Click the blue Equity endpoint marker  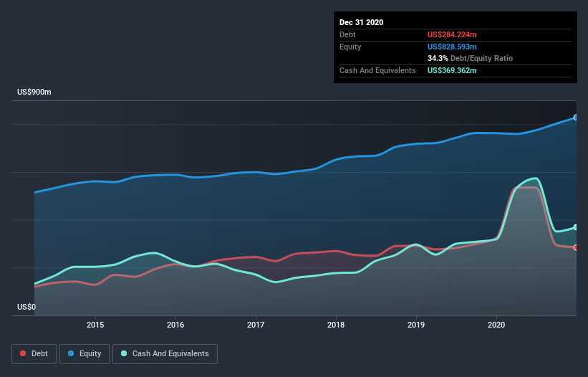576,118
